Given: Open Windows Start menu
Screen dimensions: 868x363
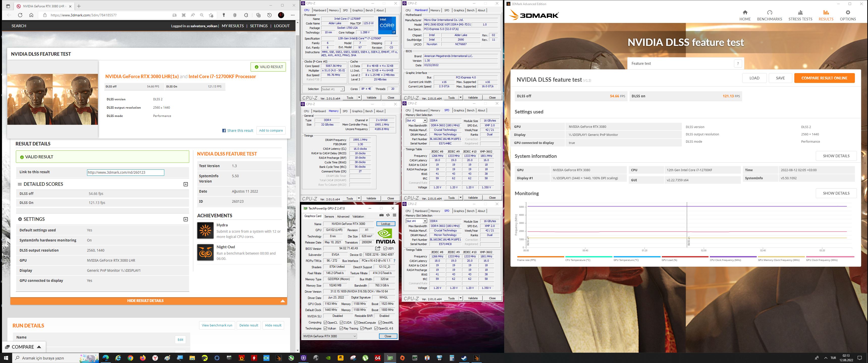Looking at the screenshot, I should click(6, 358).
